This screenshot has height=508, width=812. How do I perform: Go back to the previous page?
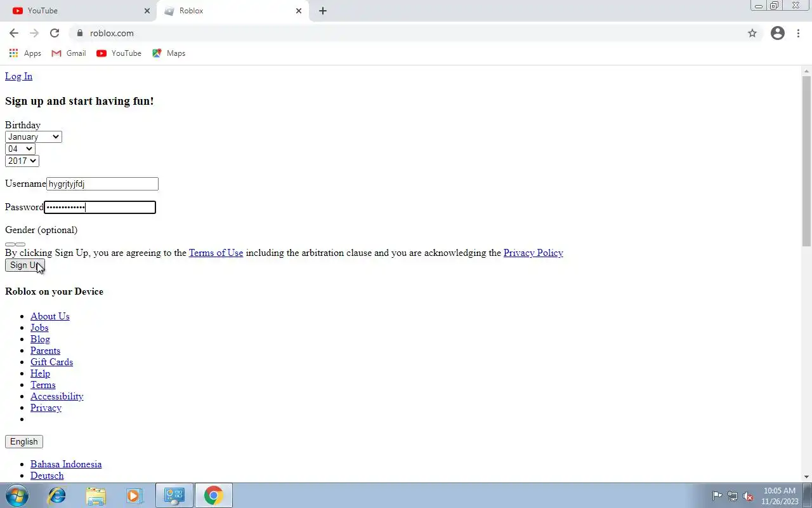(14, 33)
